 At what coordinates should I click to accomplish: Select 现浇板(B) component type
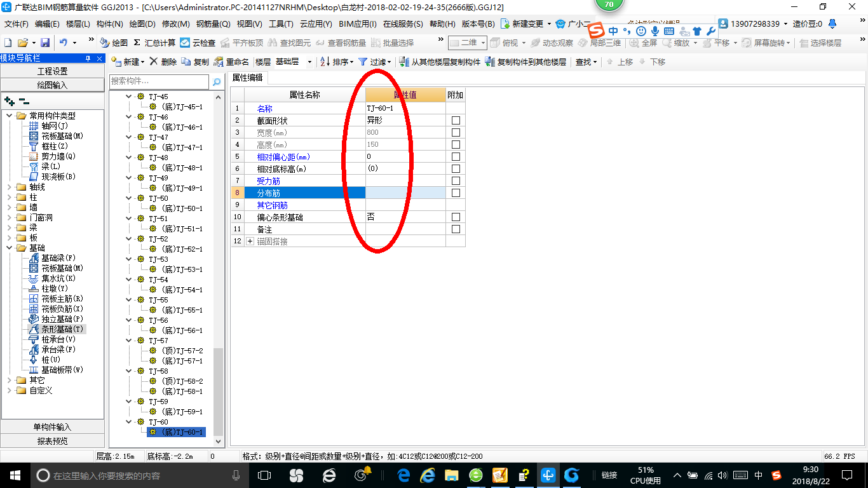click(52, 177)
